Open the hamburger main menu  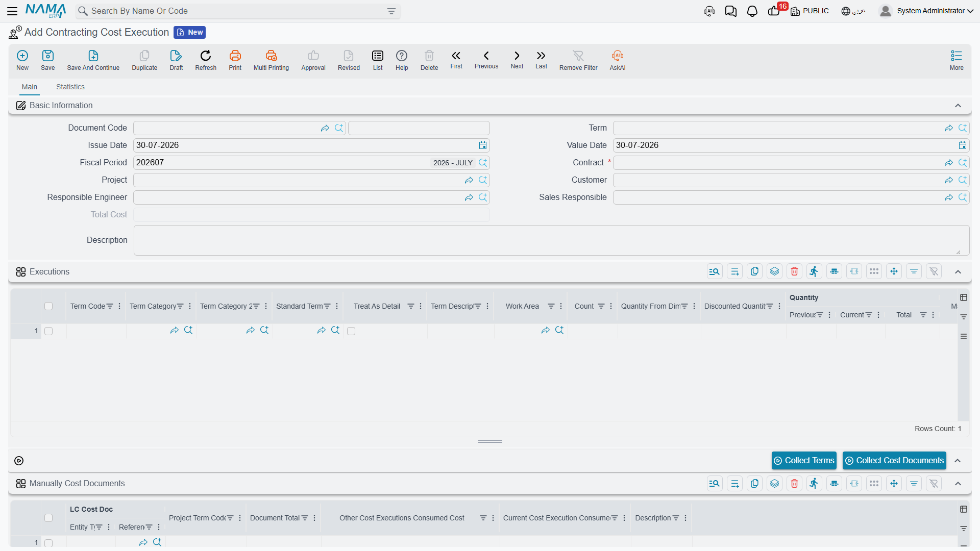(12, 11)
